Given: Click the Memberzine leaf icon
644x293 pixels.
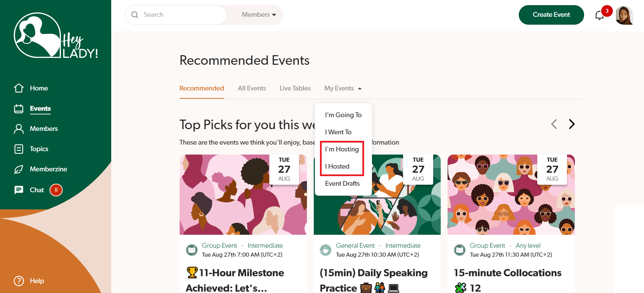Looking at the screenshot, I should (x=19, y=169).
